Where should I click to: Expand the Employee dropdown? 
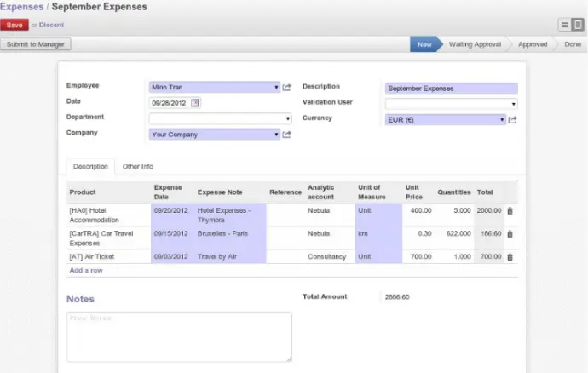click(x=277, y=87)
